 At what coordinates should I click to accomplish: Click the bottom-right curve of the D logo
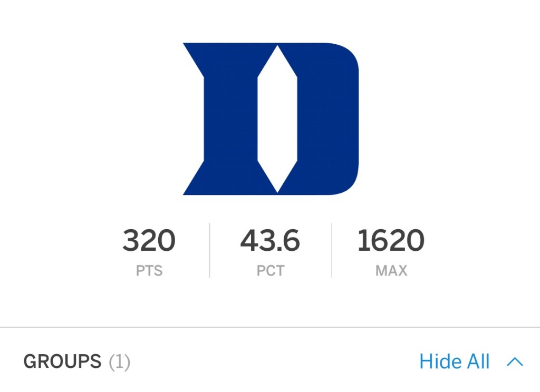344,182
